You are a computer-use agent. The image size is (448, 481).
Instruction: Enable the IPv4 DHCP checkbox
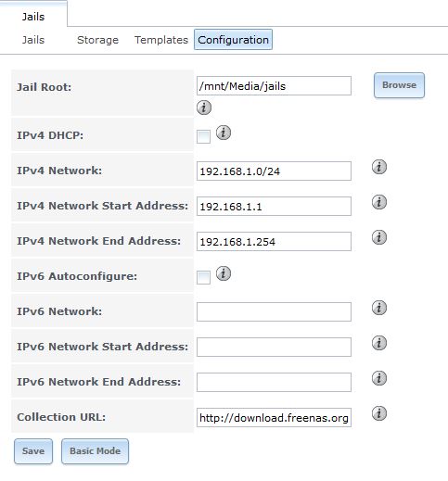(x=203, y=136)
